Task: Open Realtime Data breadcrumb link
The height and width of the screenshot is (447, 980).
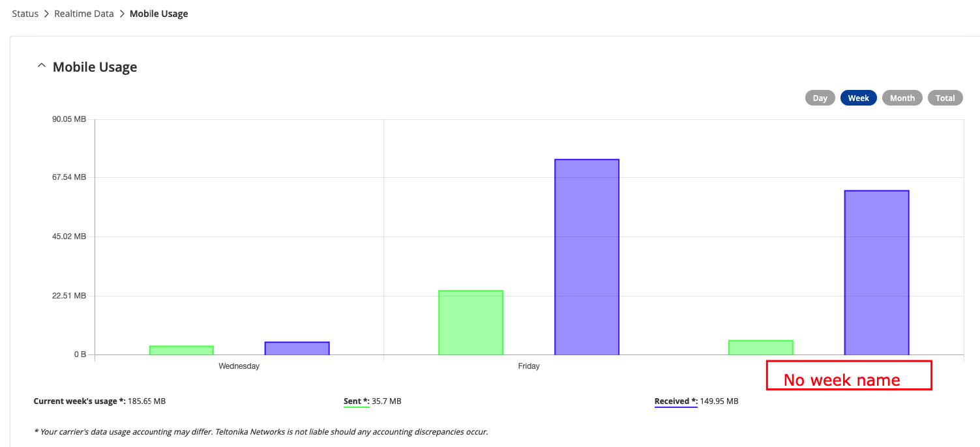Action: pos(84,14)
